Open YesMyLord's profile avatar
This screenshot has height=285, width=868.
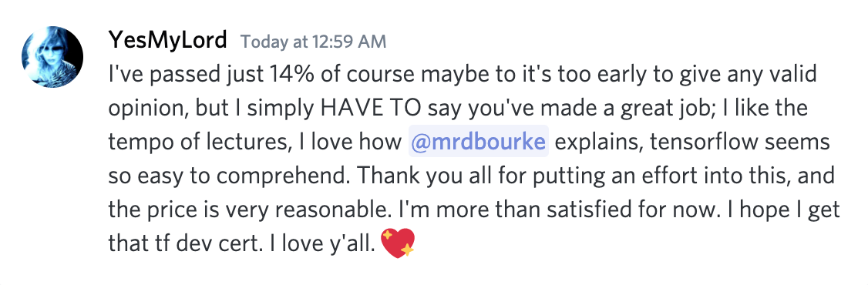(x=52, y=56)
